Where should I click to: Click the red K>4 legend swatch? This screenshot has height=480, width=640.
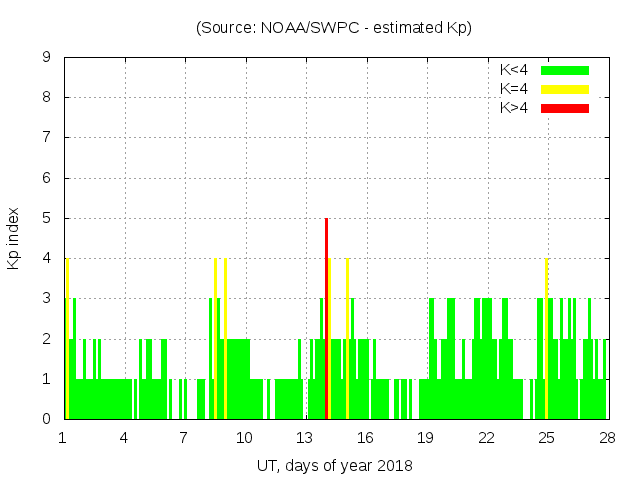pos(565,108)
